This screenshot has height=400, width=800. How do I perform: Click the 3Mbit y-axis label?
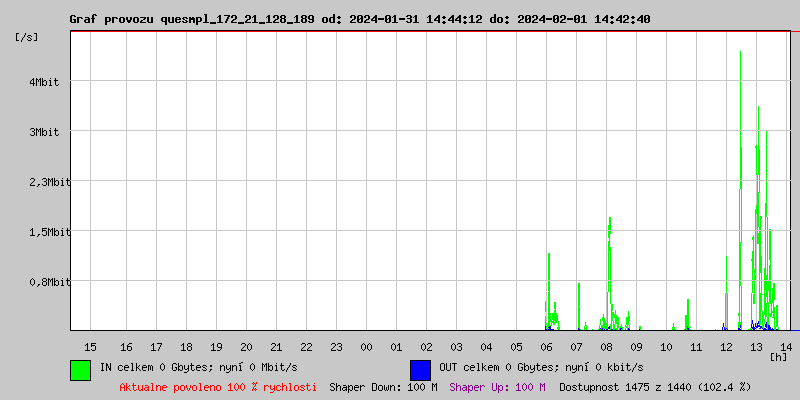[x=45, y=132]
